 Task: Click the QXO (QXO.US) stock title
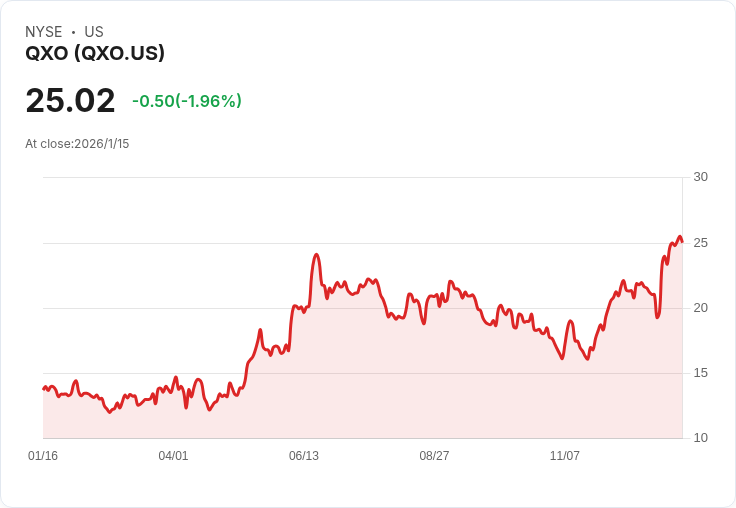coord(95,53)
